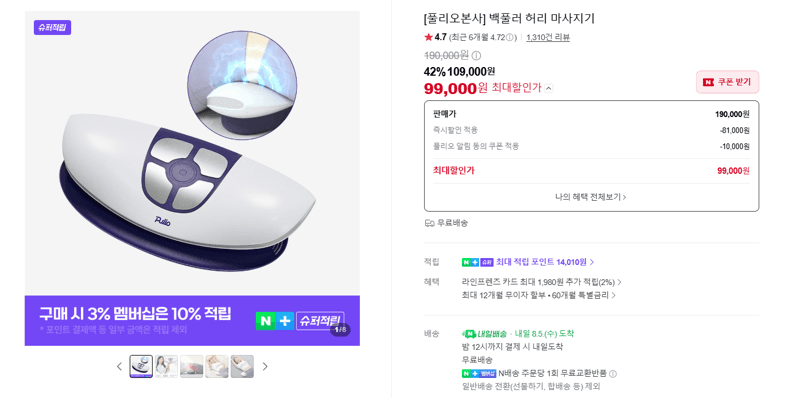Image resolution: width=800 pixels, height=398 pixels.
Task: Open the 1,310건 리뷰 link
Action: coord(547,37)
